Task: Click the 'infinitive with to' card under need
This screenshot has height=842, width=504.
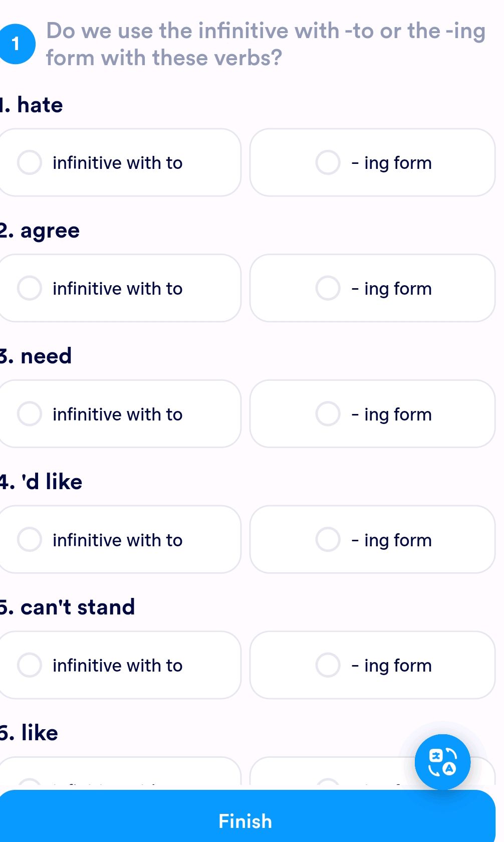Action: (x=120, y=413)
